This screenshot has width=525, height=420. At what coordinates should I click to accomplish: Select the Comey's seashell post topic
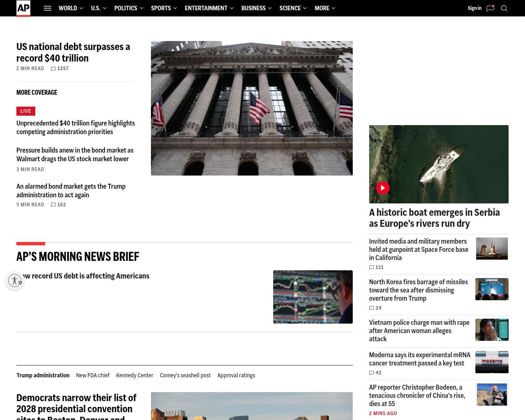point(185,375)
